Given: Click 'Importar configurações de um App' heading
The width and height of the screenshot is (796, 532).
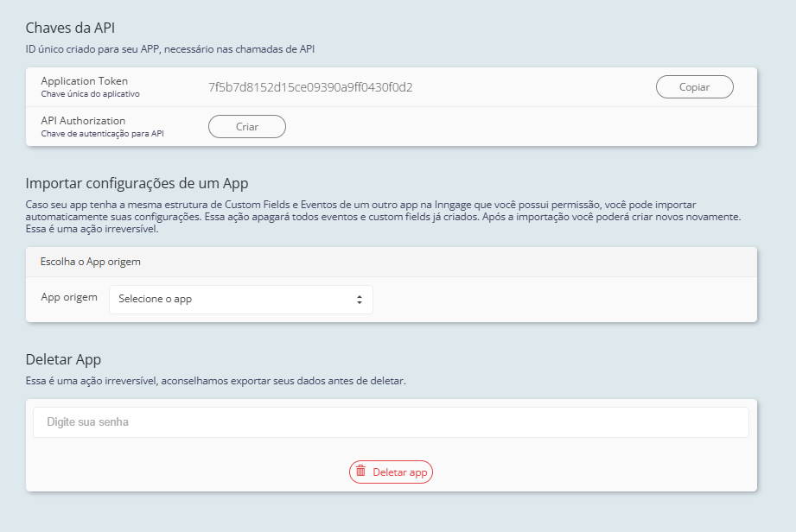Looking at the screenshot, I should point(137,183).
